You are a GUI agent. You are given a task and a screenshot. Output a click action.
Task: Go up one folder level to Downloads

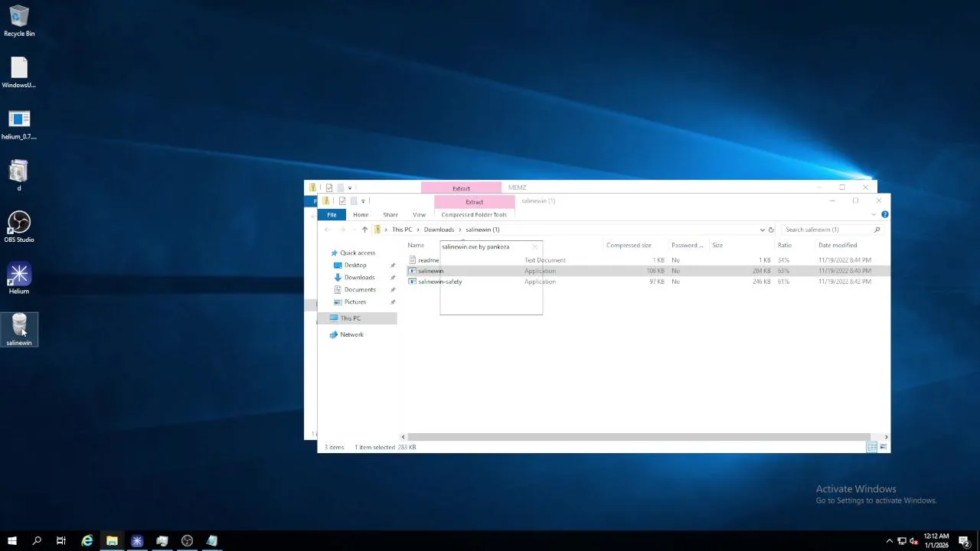[x=364, y=230]
